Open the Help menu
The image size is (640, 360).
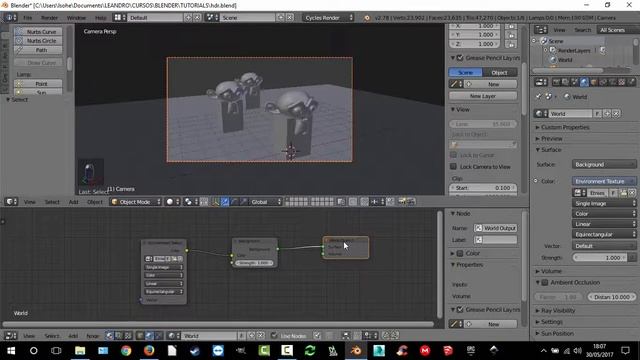coord(100,18)
